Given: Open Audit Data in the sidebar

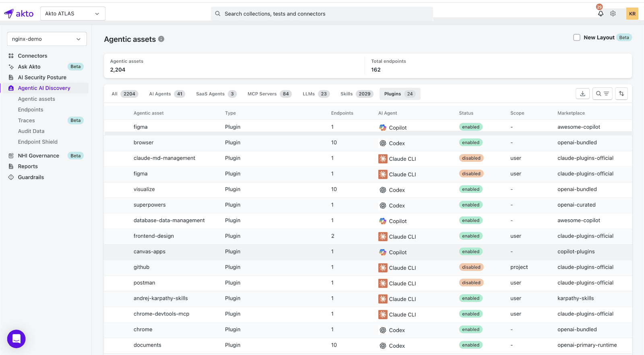Looking at the screenshot, I should (x=31, y=131).
